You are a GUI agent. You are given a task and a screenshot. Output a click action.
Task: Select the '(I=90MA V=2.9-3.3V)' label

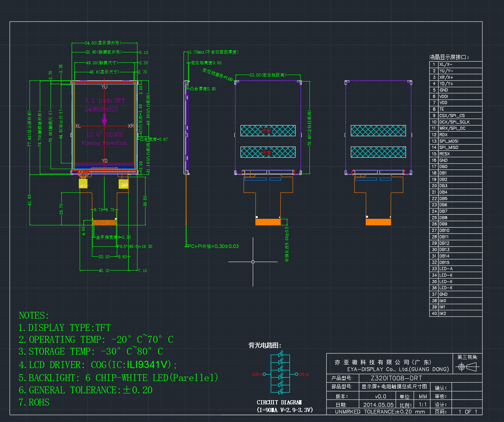pos(285,410)
